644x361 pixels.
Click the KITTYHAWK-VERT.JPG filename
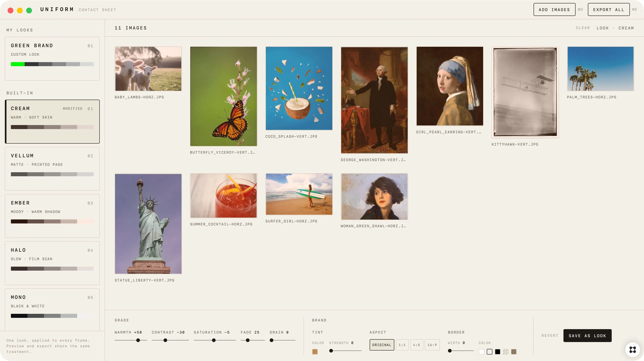tap(515, 144)
